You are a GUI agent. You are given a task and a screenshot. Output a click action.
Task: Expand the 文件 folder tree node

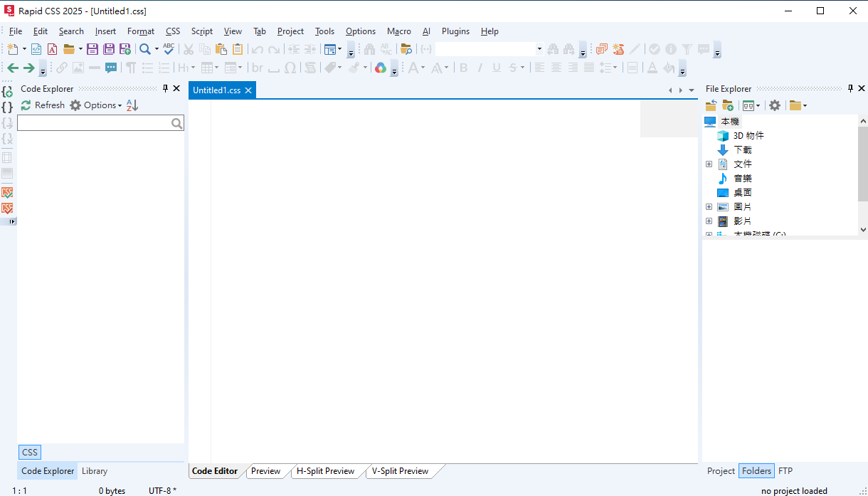(x=709, y=164)
